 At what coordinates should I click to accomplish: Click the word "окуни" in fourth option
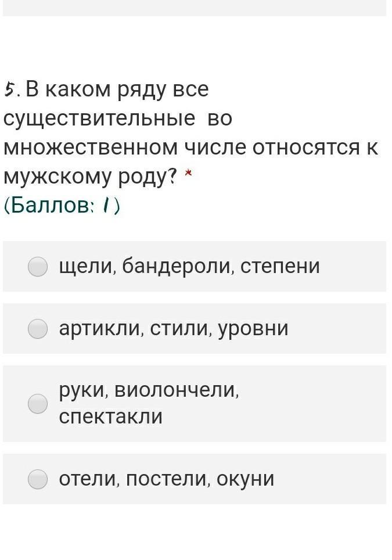246,479
